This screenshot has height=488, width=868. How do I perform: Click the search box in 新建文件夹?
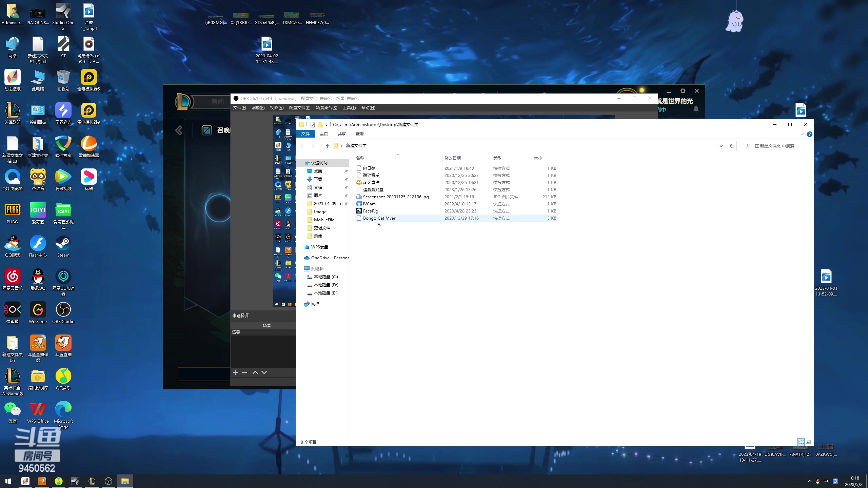coord(776,146)
